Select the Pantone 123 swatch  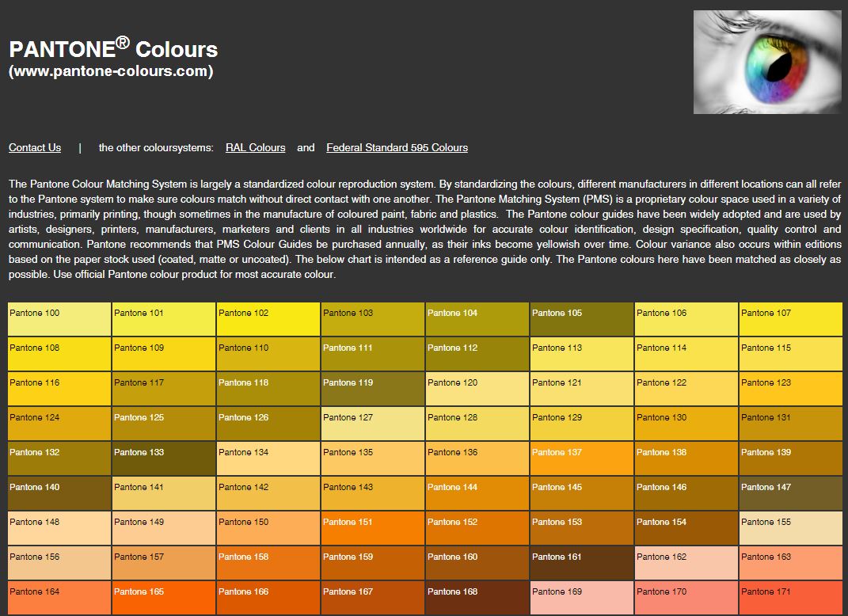791,389
